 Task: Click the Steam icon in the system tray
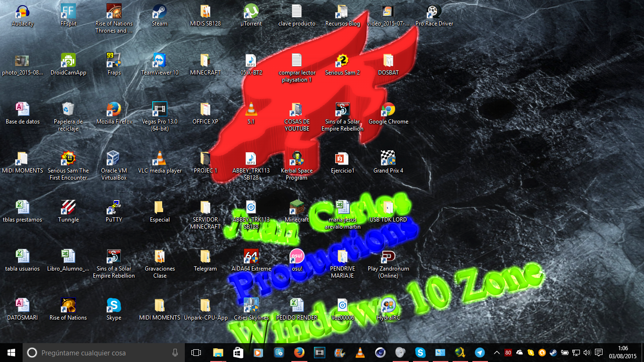coord(553,353)
